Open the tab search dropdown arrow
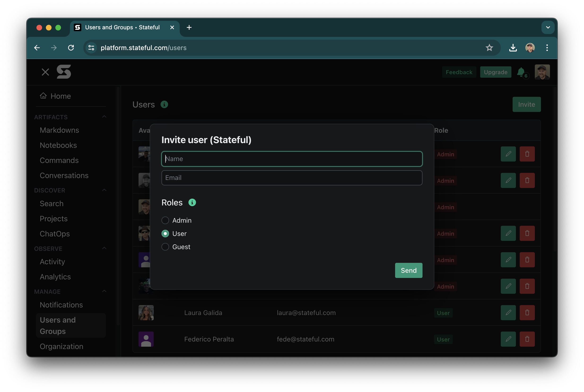Image resolution: width=584 pixels, height=392 pixels. (x=548, y=27)
